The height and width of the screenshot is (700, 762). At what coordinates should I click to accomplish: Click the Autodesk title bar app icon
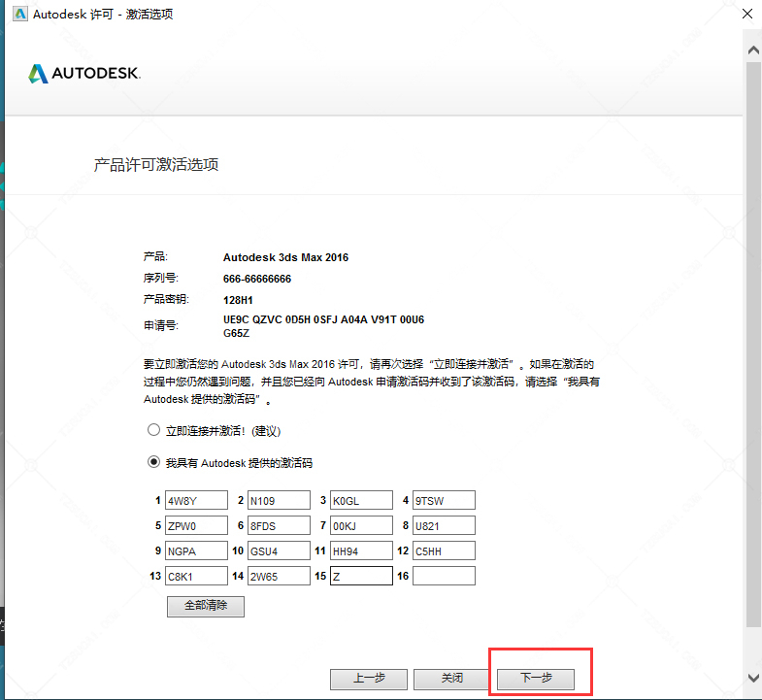click(x=20, y=14)
